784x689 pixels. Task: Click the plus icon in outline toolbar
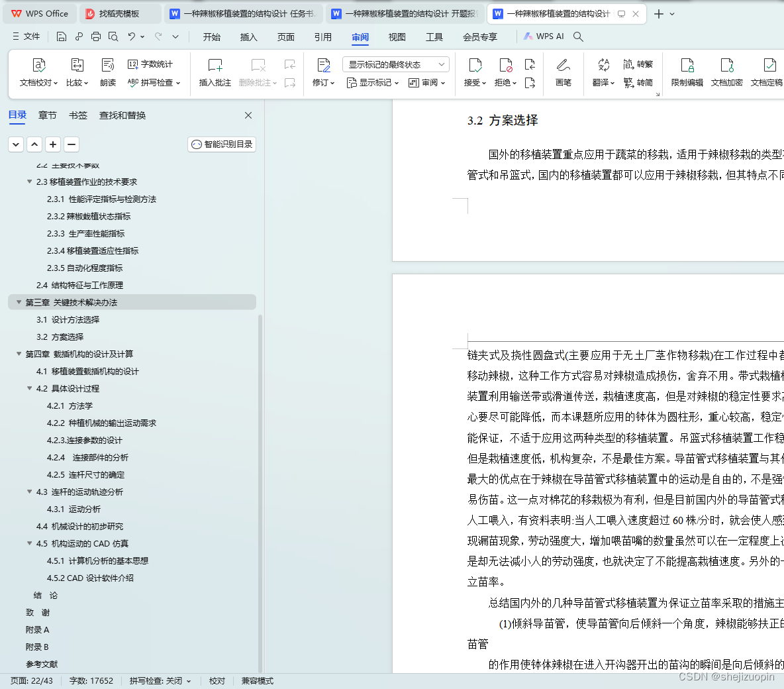tap(53, 144)
